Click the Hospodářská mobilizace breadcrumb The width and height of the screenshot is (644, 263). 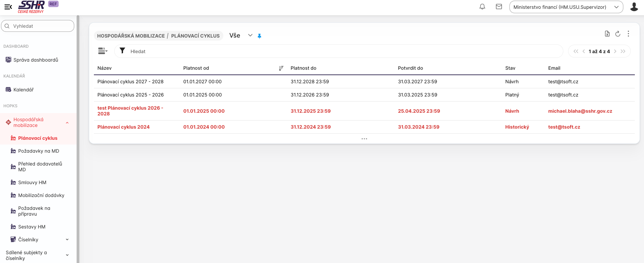click(131, 36)
